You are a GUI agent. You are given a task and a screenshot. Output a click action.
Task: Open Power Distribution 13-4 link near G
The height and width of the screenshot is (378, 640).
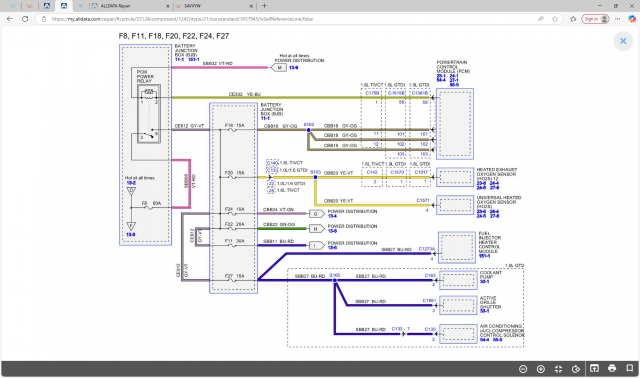pos(332,216)
